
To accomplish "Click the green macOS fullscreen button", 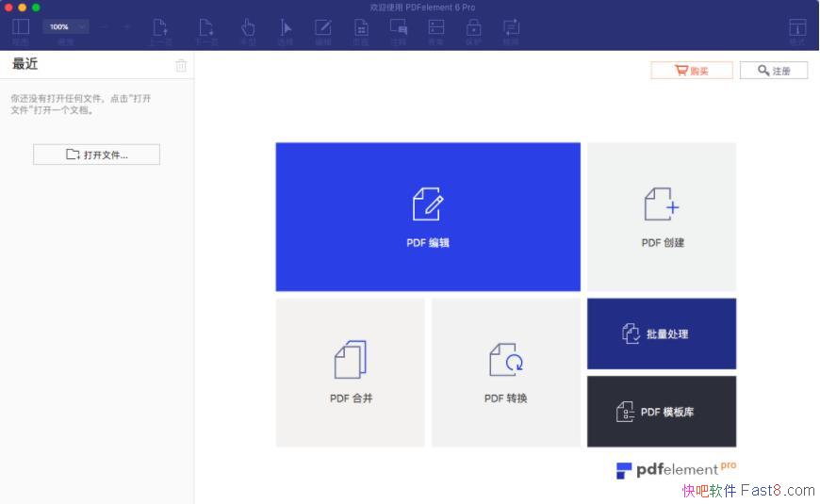I will click(x=36, y=8).
